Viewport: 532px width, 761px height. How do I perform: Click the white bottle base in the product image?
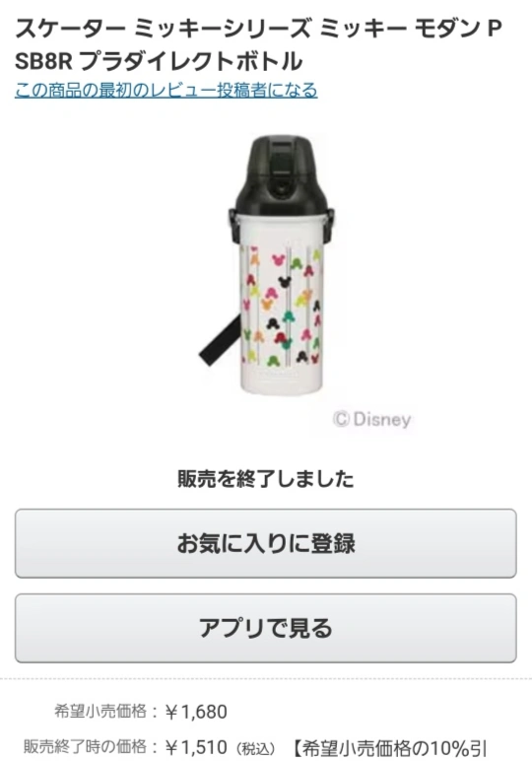pyautogui.click(x=282, y=380)
